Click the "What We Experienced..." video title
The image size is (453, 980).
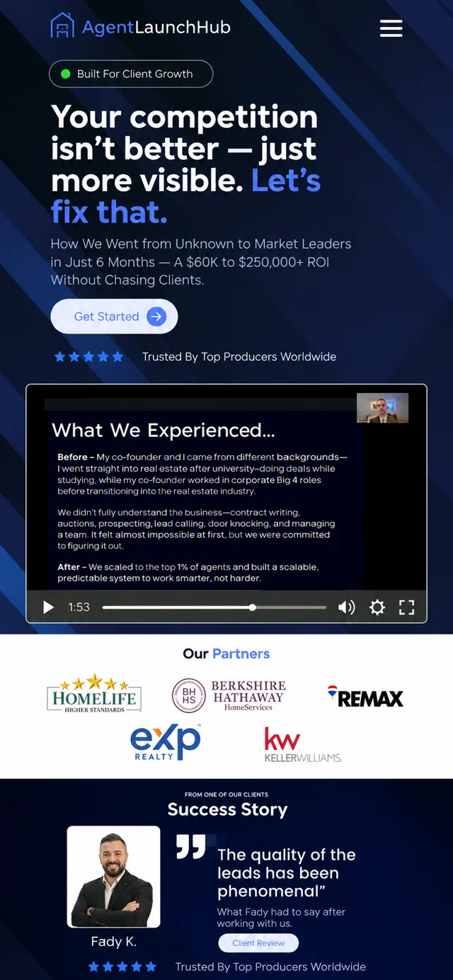click(164, 431)
